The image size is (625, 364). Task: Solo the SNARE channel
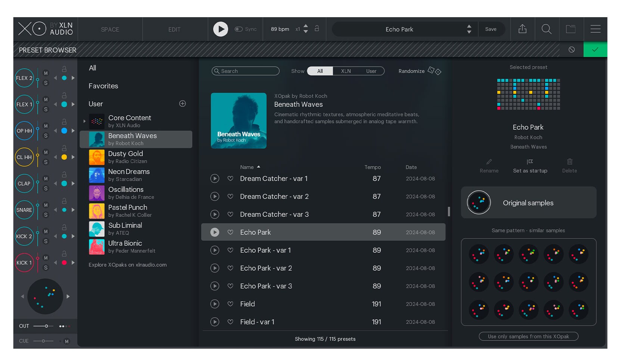click(46, 215)
